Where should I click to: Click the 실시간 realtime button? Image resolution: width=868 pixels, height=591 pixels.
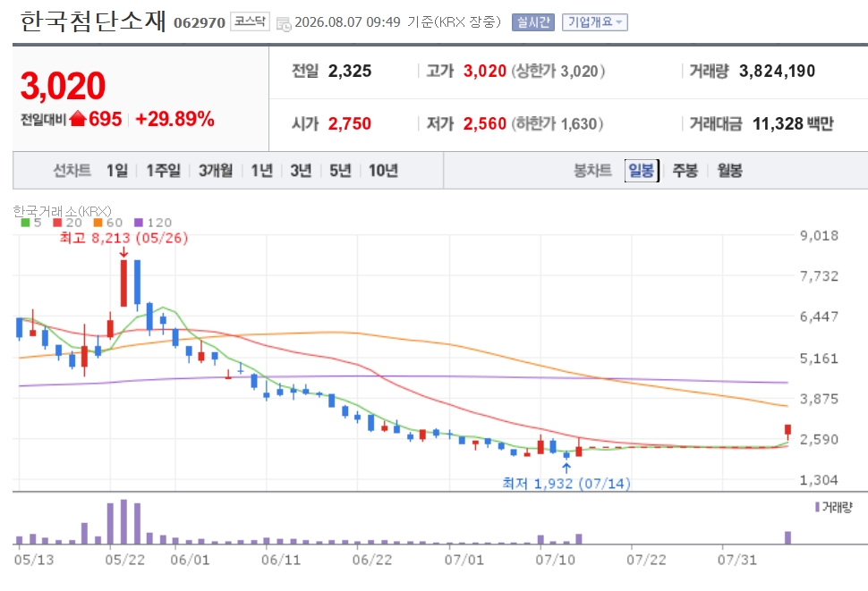tap(533, 22)
